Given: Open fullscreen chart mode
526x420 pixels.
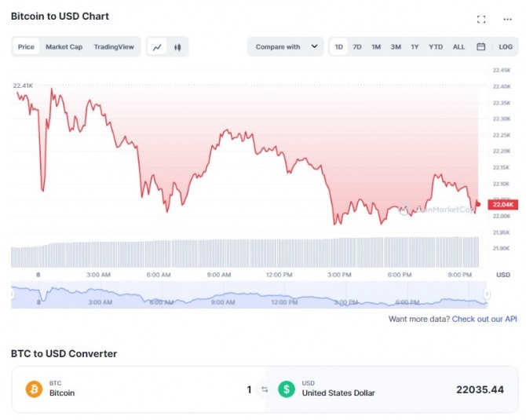Looking at the screenshot, I should pyautogui.click(x=481, y=19).
